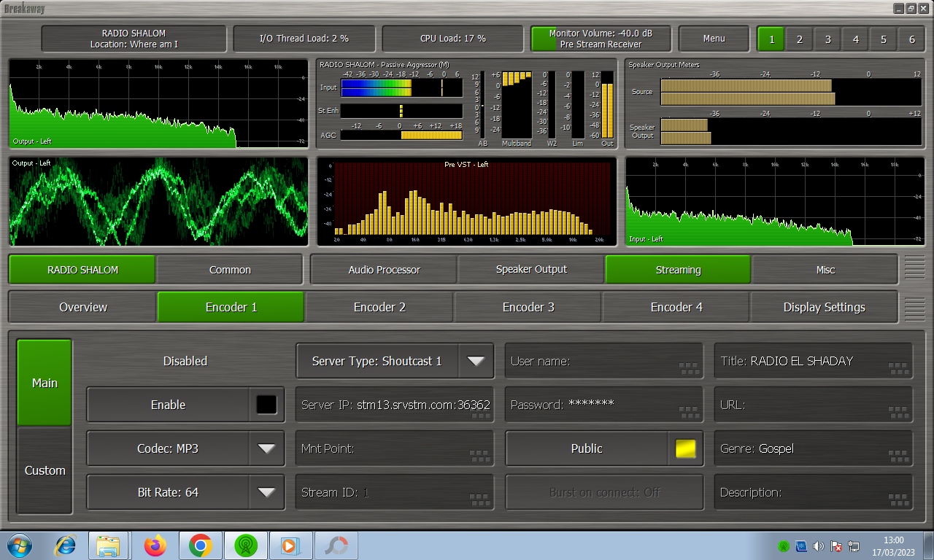The image size is (934, 560).
Task: Open the Display Settings tab
Action: [824, 307]
